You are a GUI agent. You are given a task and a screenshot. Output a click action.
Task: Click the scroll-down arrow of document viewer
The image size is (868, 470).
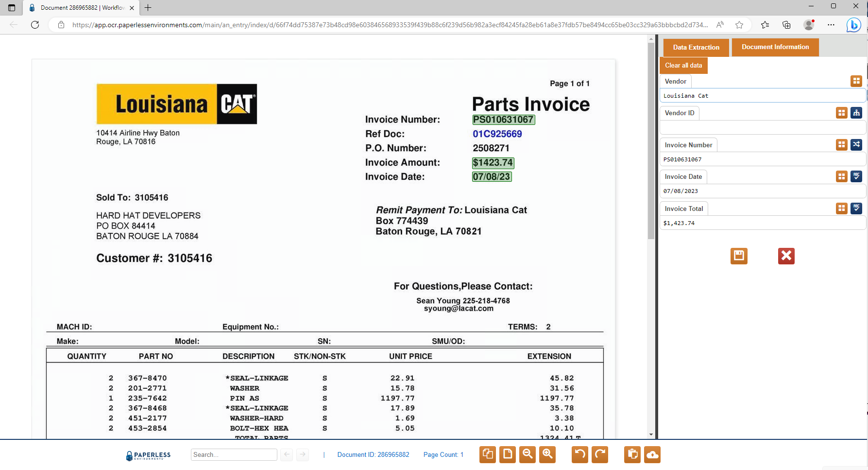(651, 434)
